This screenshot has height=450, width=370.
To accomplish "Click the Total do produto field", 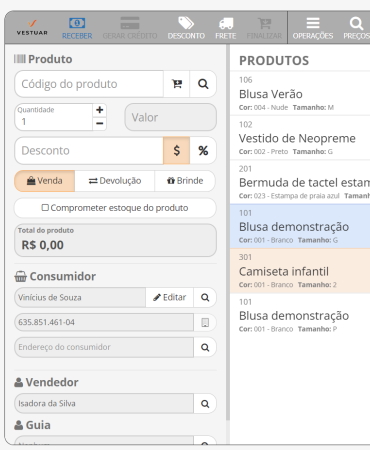I will tap(115, 240).
